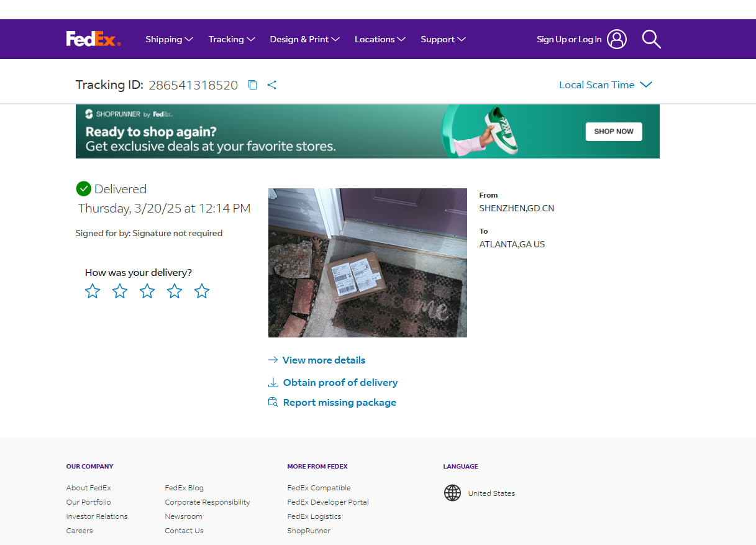Screen dimensions: 756x545
Task: Click the share tracking icon
Action: (271, 85)
